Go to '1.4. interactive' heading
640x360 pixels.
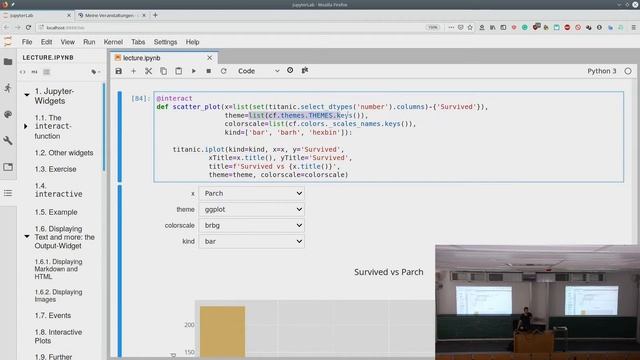58,190
